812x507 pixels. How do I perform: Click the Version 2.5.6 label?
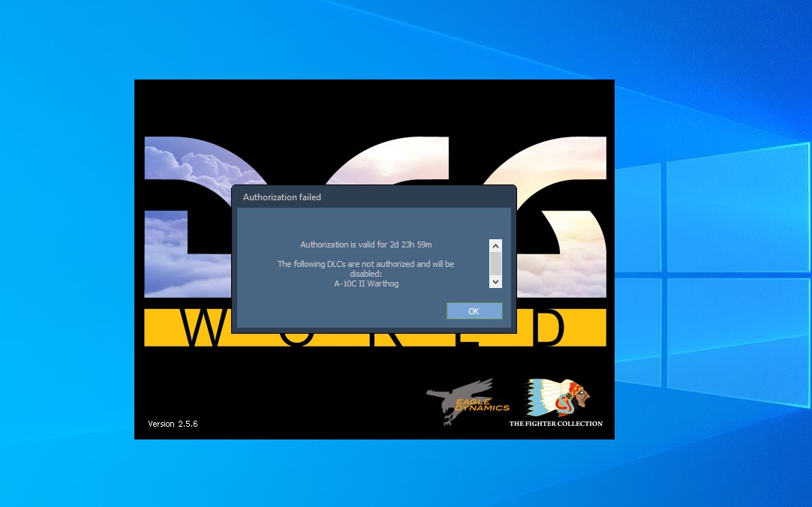point(173,424)
